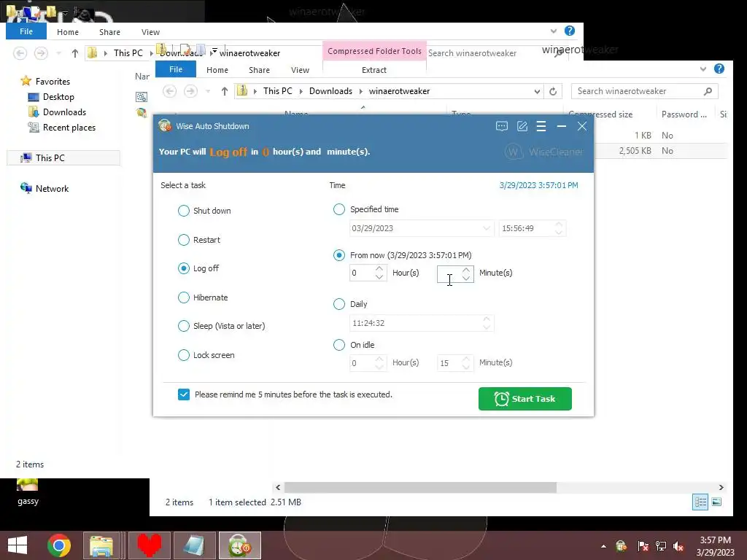Increase the Daily time value
Viewport: 747px width, 560px height.
click(x=487, y=319)
